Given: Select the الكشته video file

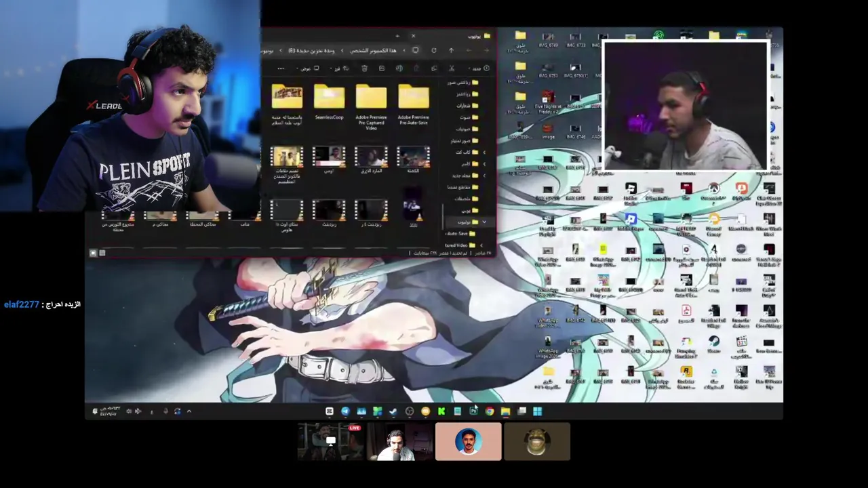Looking at the screenshot, I should pyautogui.click(x=413, y=160).
